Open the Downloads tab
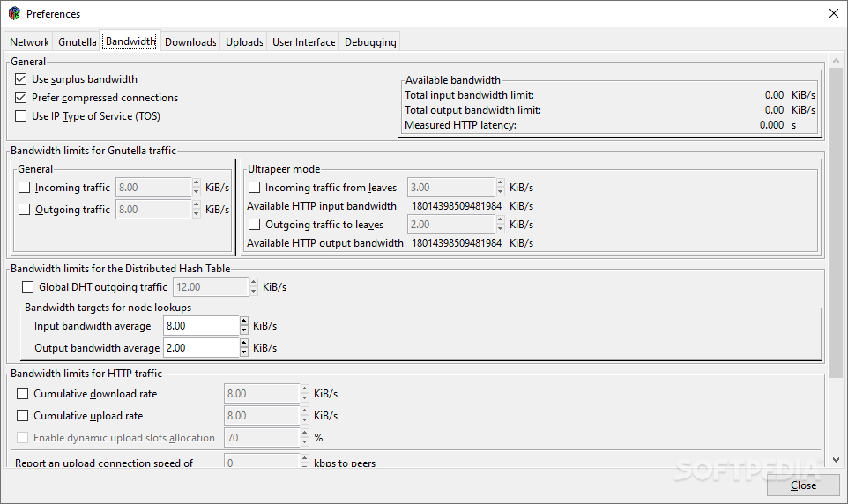Screen dimensions: 848x504 [x=190, y=41]
